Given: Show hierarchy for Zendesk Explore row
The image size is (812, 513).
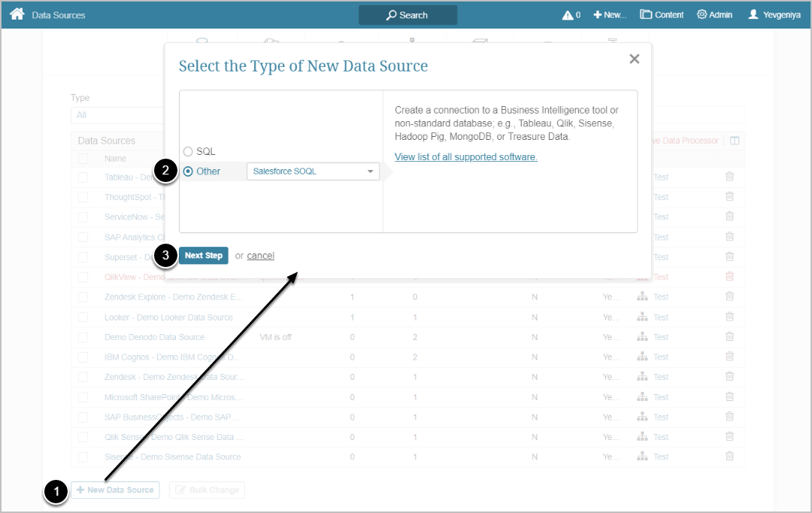Looking at the screenshot, I should point(642,297).
